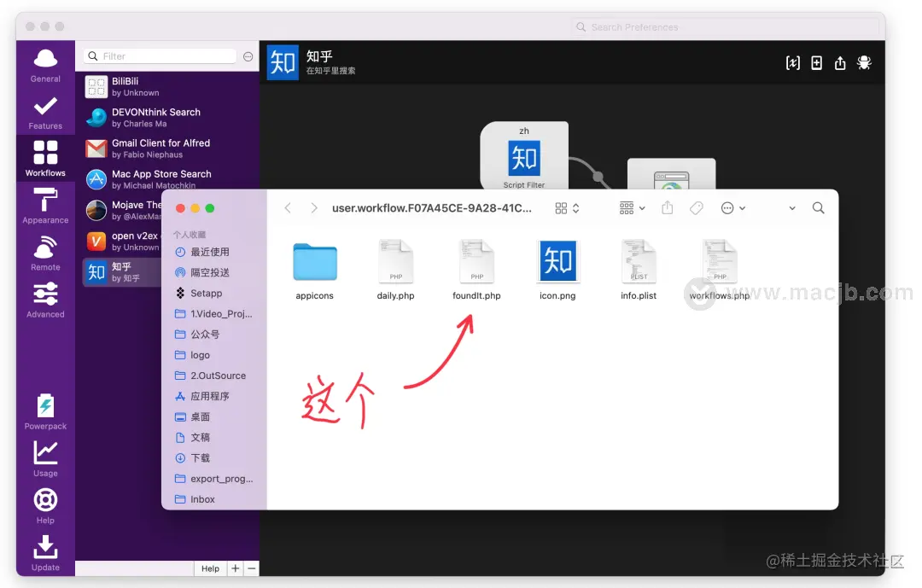Select the info.plist file
Image resolution: width=922 pixels, height=588 pixels.
click(x=639, y=271)
